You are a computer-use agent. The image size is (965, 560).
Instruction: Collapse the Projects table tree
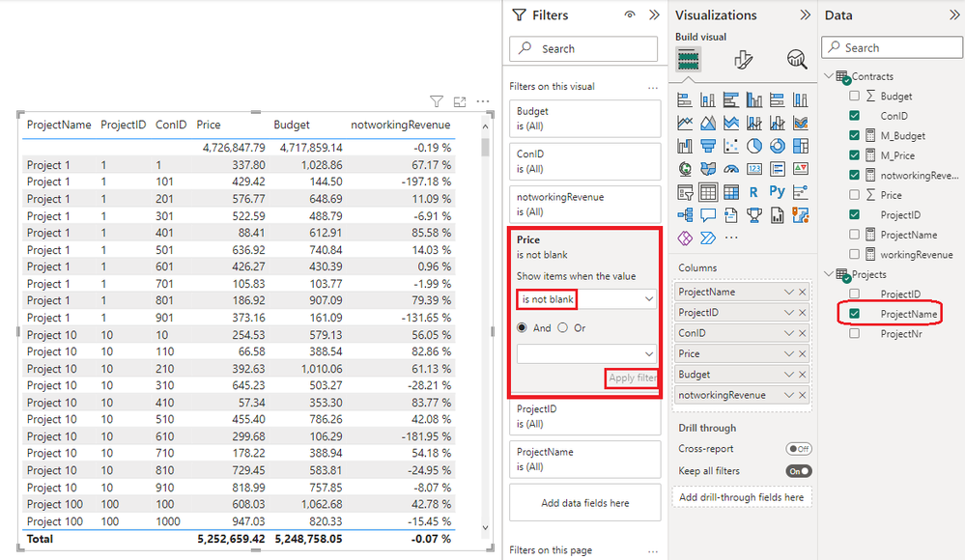(x=829, y=274)
